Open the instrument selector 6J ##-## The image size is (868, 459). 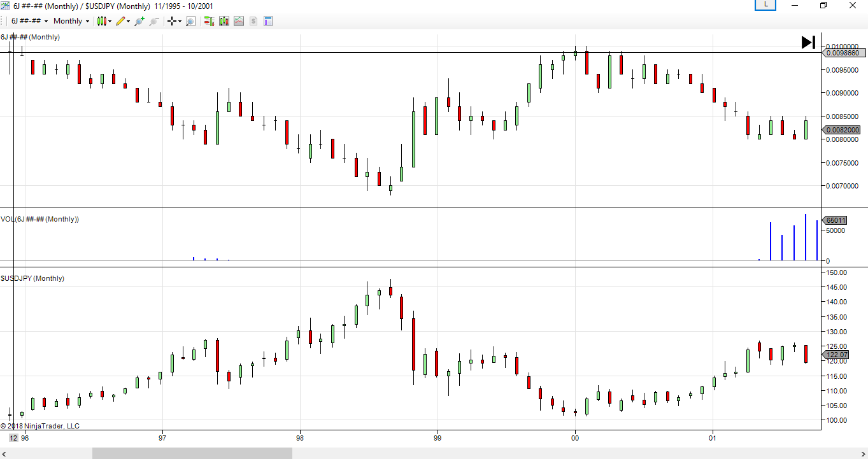click(30, 21)
